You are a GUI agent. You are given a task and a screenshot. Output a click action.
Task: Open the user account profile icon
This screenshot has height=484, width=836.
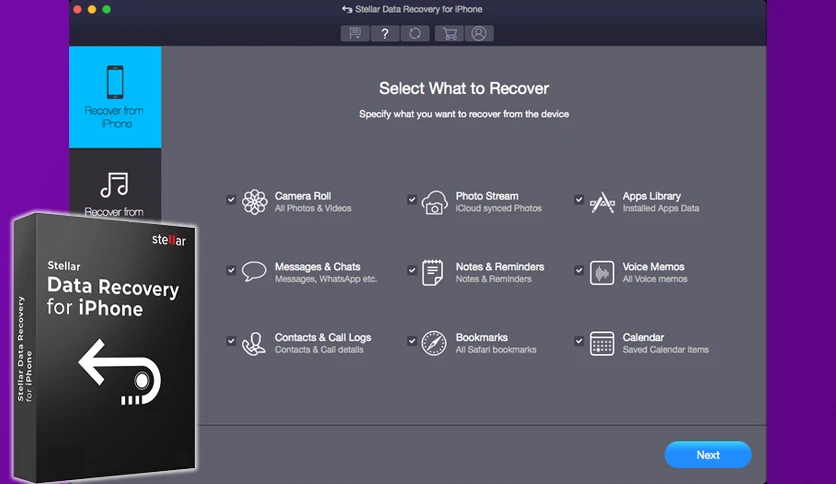479,34
